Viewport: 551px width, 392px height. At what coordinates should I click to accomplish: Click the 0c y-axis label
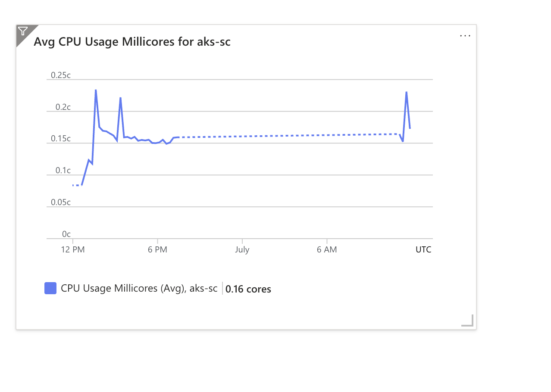[66, 234]
